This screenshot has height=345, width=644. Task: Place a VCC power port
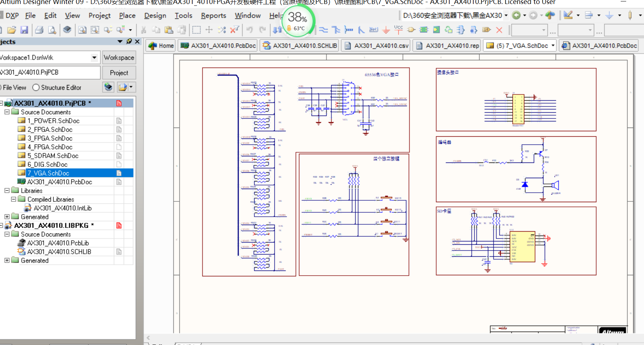[399, 29]
